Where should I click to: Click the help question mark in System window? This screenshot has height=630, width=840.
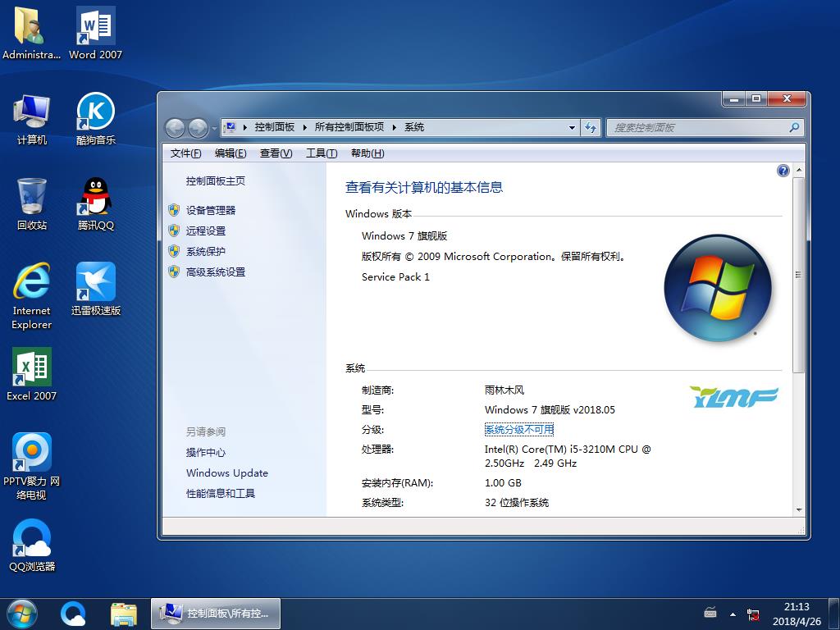[x=783, y=170]
